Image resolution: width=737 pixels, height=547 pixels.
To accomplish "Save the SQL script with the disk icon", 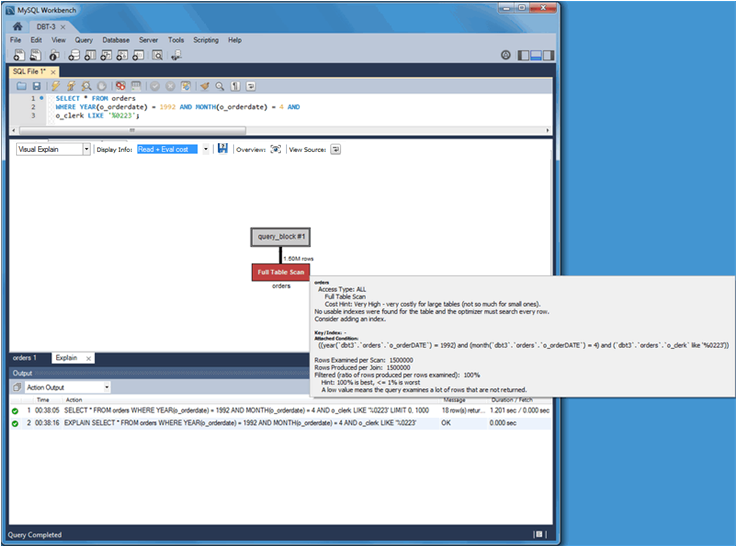I will click(x=37, y=86).
